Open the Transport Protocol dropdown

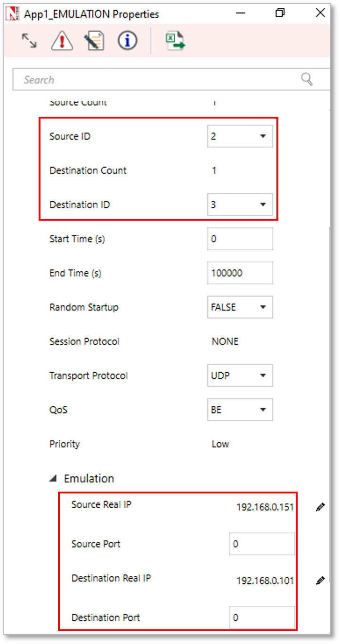[x=240, y=375]
